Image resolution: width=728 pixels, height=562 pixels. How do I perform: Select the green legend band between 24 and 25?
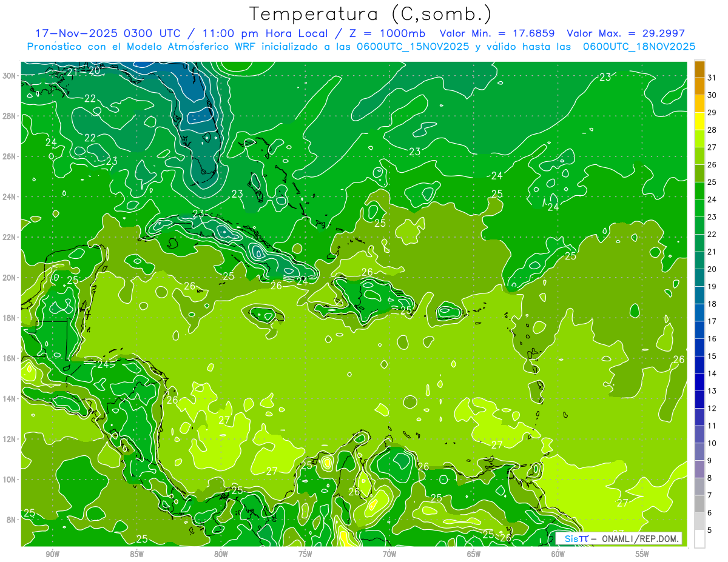(699, 191)
